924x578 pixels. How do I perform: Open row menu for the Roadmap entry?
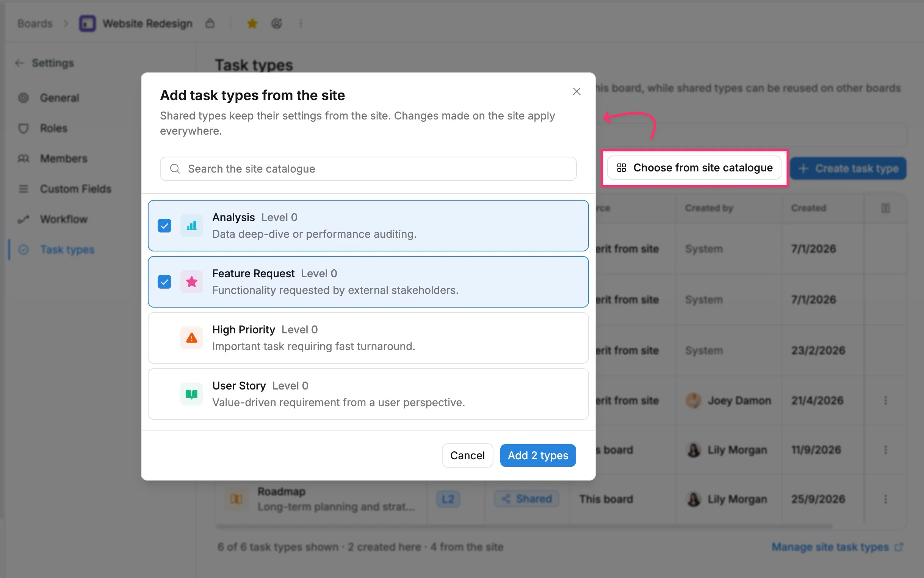click(x=885, y=499)
